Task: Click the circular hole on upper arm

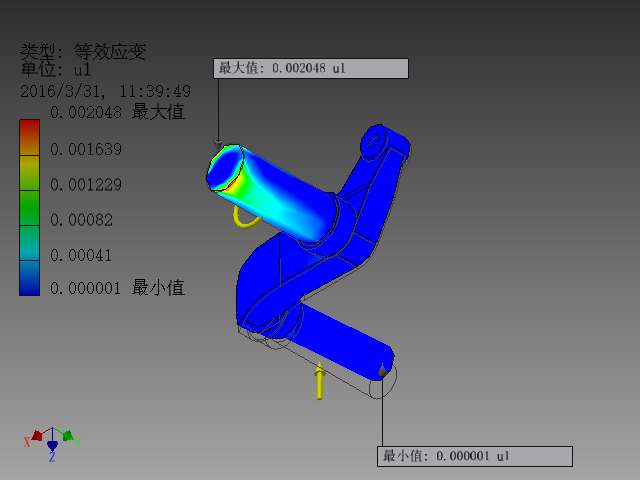Action: pos(373,141)
